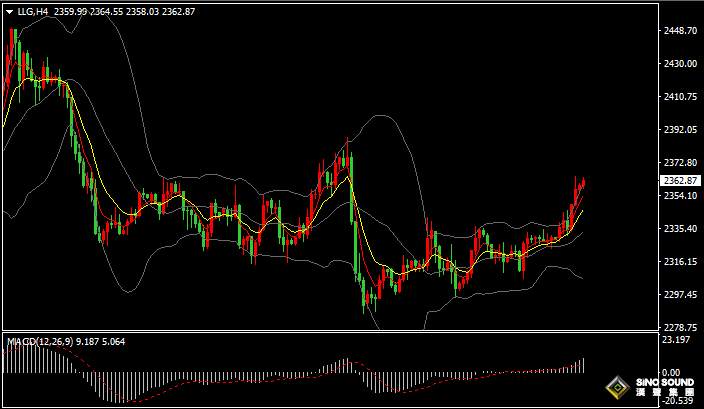704x409 pixels.
Task: Click the 2392.05 price scale label
Action: 679,130
